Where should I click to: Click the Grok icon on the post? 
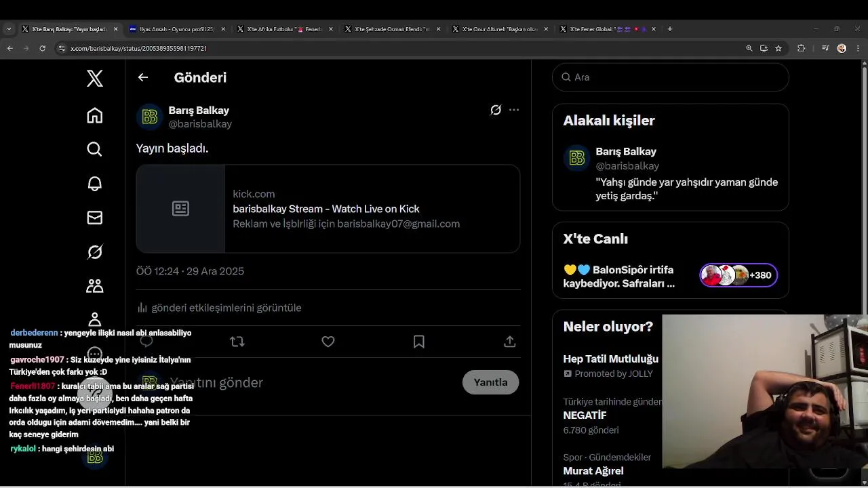[x=496, y=110]
